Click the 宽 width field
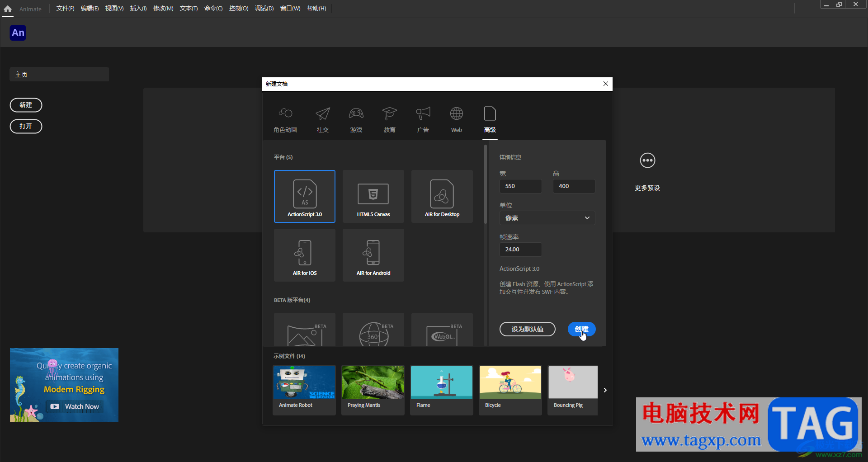868x462 pixels. point(520,186)
